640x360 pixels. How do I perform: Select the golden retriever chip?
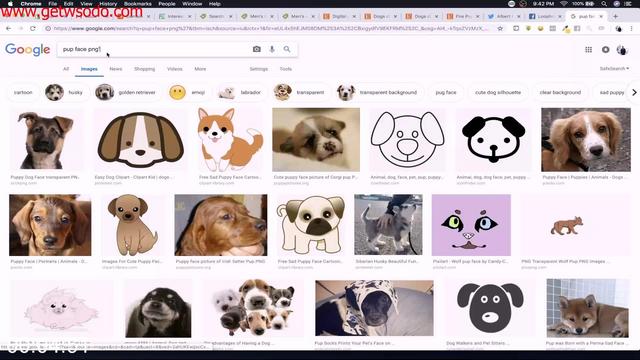click(x=127, y=93)
